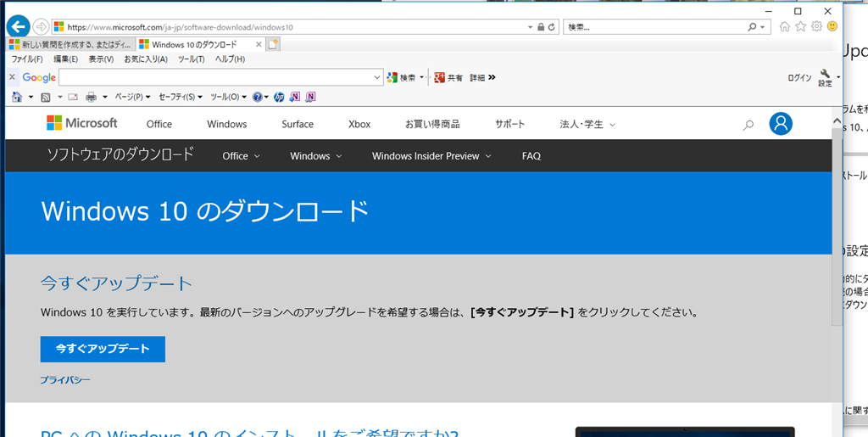Click the 今すぐアップデート blue button
The height and width of the screenshot is (437, 868).
coord(103,349)
